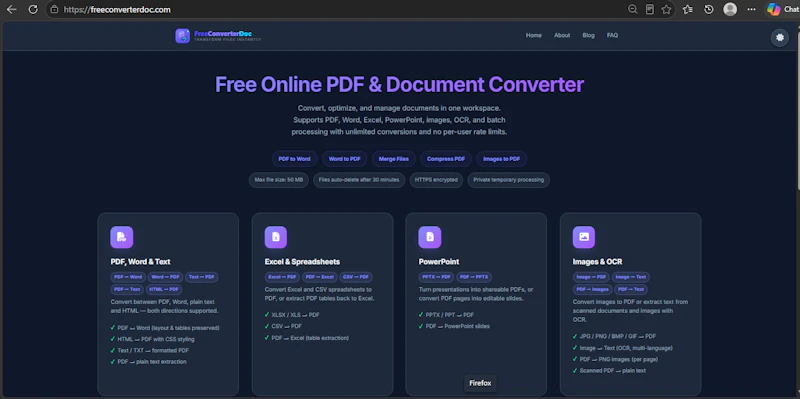Click the address bar URL field

coord(337,9)
